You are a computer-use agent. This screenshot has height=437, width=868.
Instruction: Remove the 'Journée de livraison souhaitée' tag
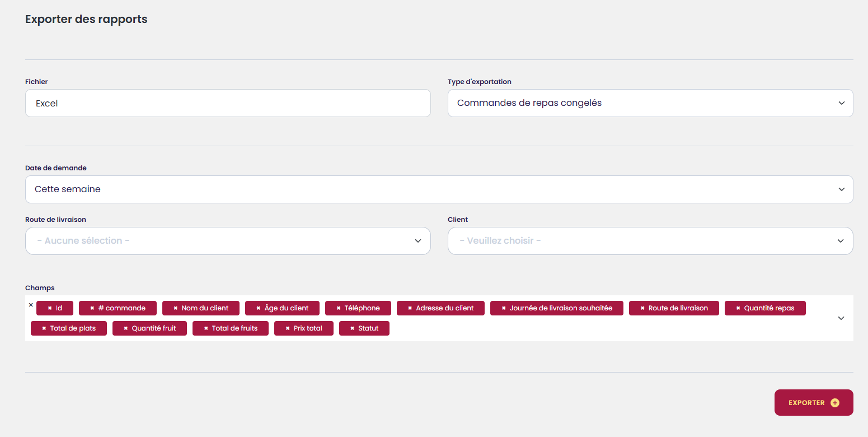pyautogui.click(x=504, y=308)
